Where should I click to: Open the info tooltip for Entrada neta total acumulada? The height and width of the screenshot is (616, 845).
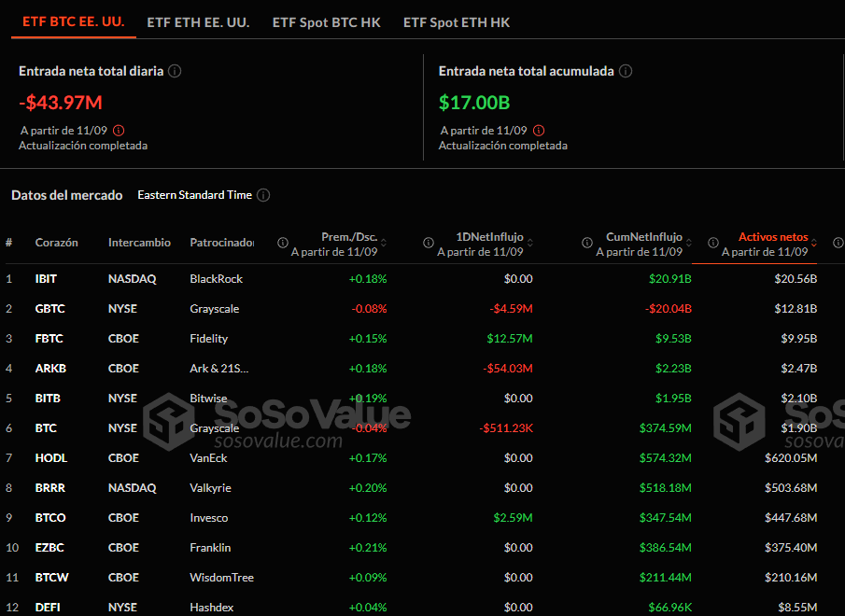tap(626, 70)
